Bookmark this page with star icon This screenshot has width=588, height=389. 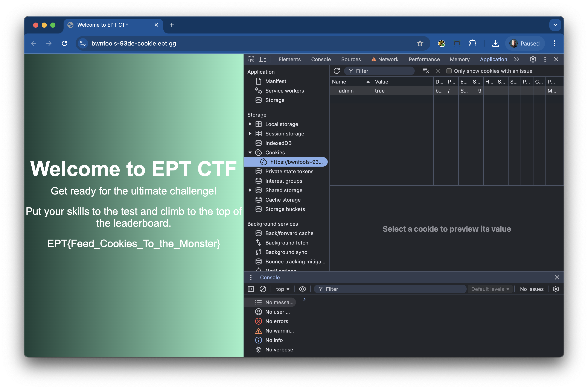tap(420, 43)
